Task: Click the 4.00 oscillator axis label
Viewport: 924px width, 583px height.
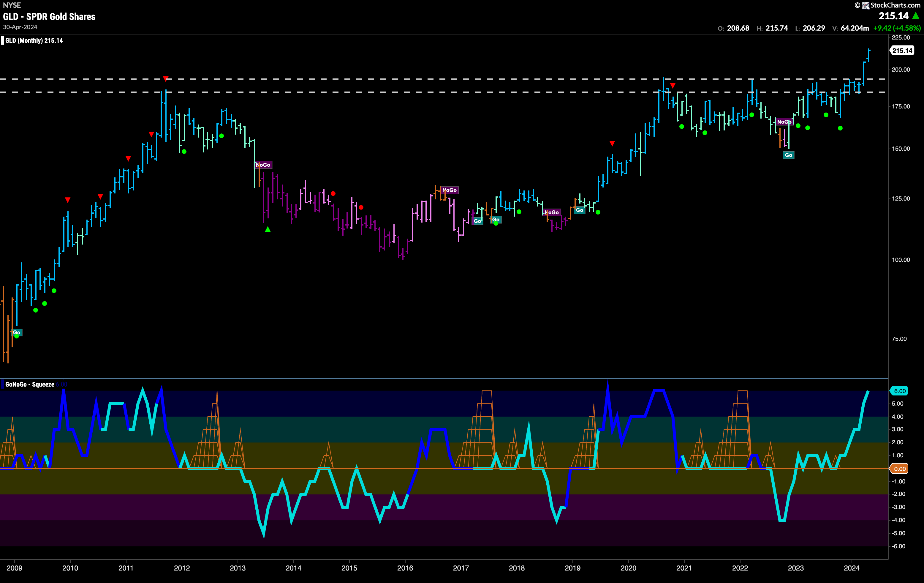Action: (898, 417)
